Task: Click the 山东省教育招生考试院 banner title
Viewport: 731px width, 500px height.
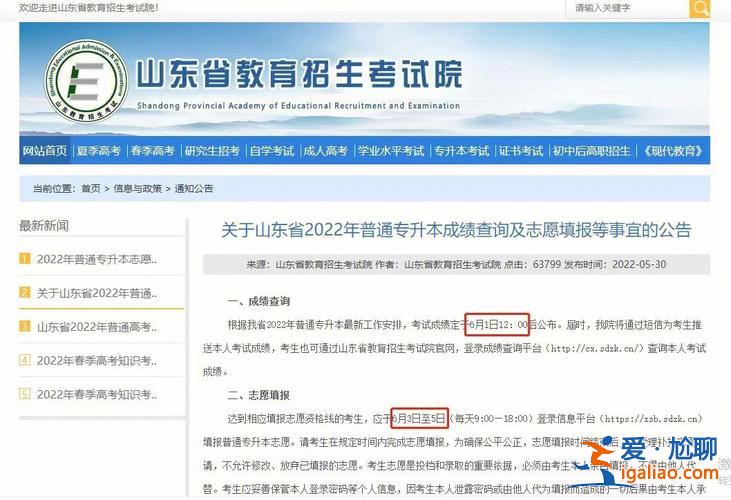Action: click(x=299, y=74)
